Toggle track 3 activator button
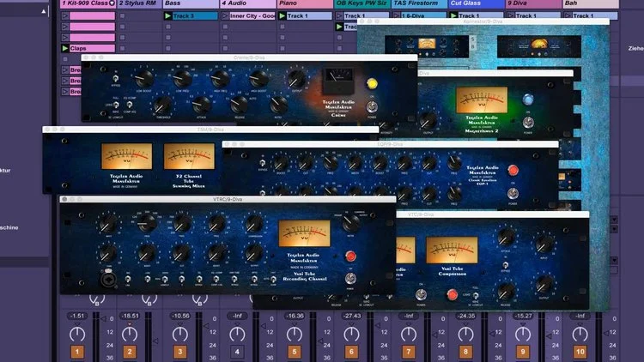This screenshot has height=362, width=644. (x=180, y=352)
